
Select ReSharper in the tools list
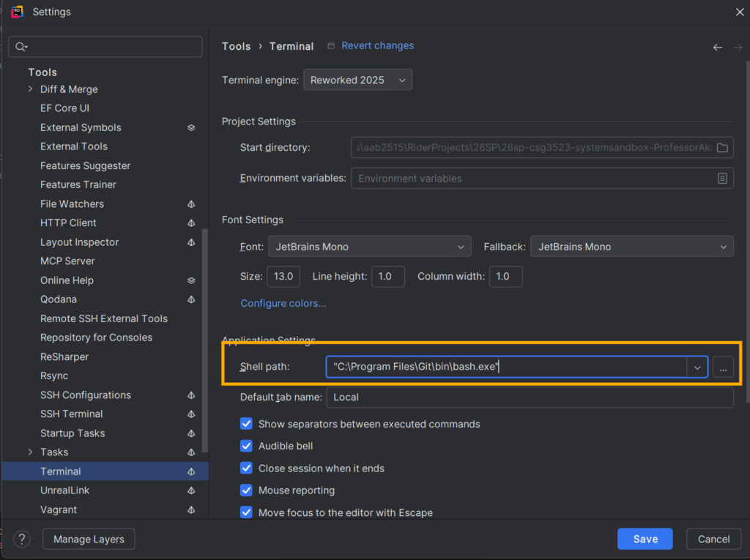pos(64,356)
